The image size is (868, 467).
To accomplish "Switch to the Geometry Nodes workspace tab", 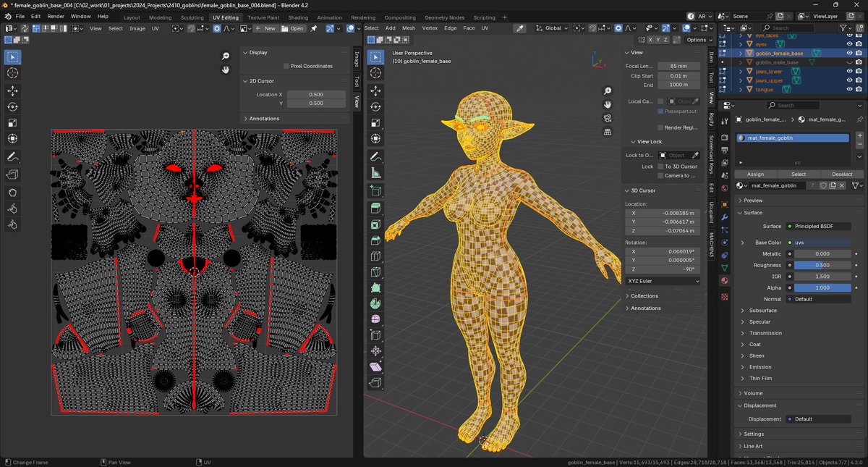I will tap(444, 17).
